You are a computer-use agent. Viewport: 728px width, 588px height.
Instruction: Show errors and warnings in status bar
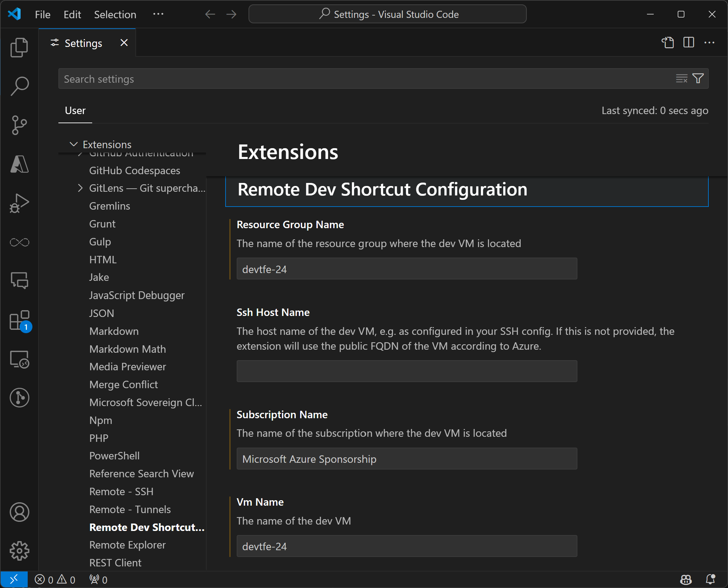tap(55, 580)
